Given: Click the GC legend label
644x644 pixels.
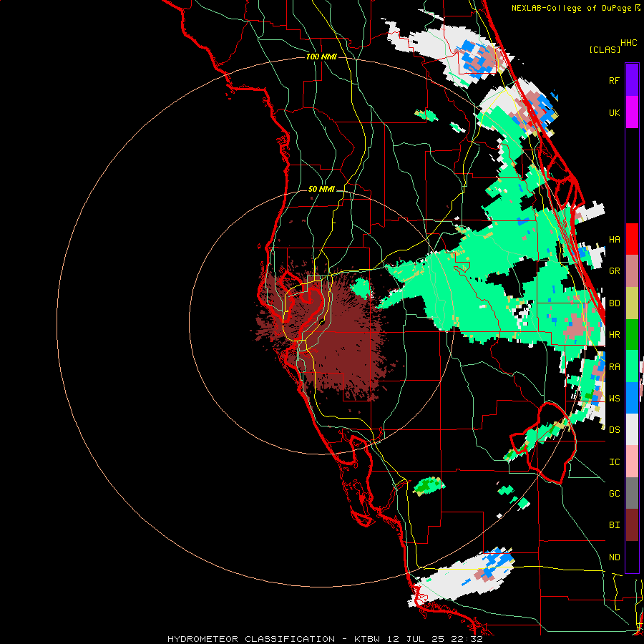Looking at the screenshot, I should pos(614,494).
